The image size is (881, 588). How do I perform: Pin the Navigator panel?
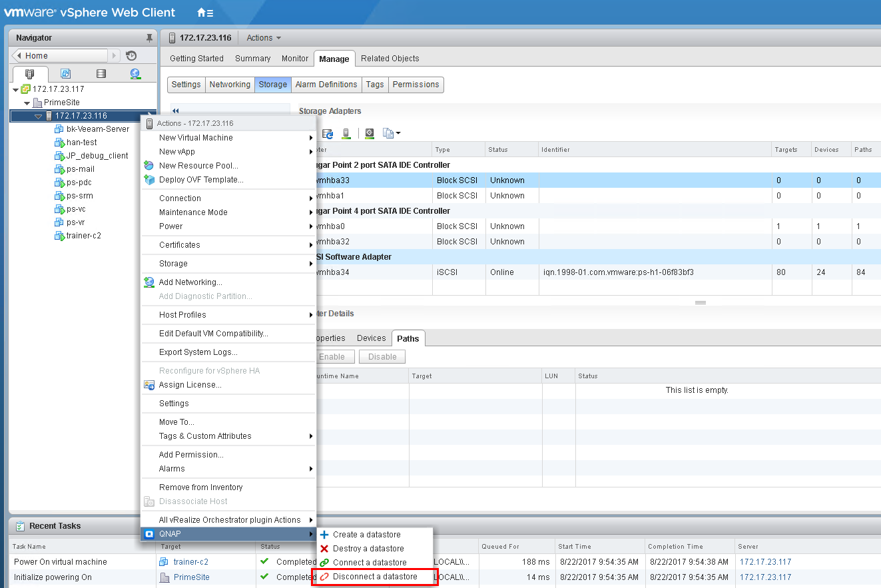149,38
